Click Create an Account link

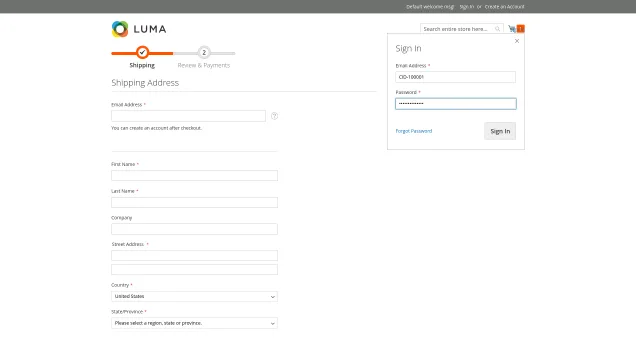(x=504, y=7)
